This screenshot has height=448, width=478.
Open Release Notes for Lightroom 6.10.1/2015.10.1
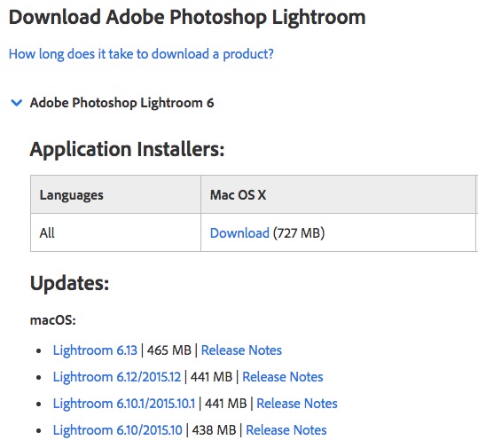click(x=297, y=404)
